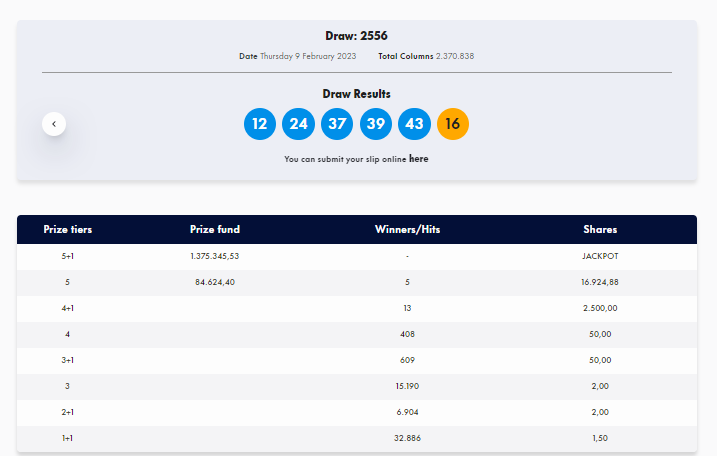This screenshot has height=456, width=717.
Task: Click the Winners/Hits column header
Action: [408, 230]
